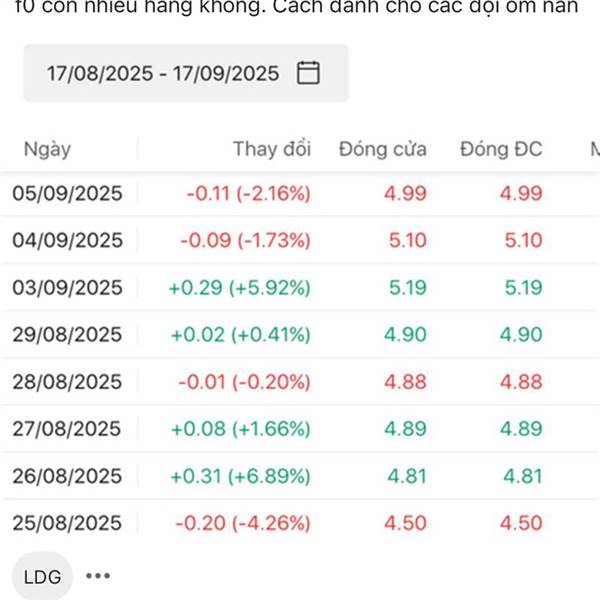Click the -0.20 (-4.26%) change value
600x600 pixels.
[x=243, y=523]
